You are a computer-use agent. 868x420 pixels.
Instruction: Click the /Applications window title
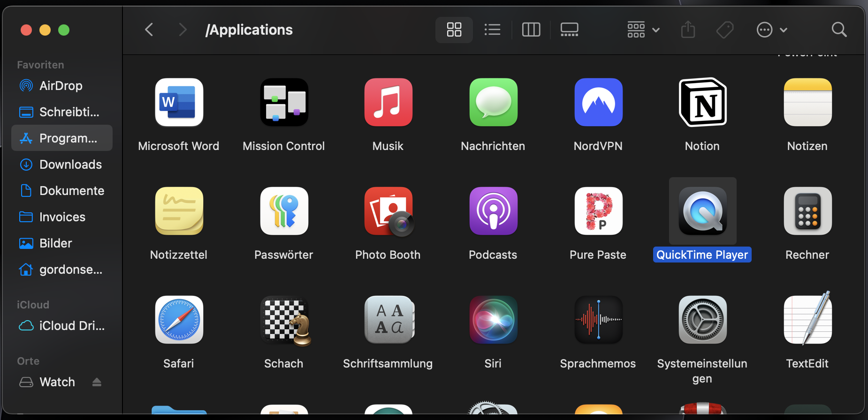[249, 30]
